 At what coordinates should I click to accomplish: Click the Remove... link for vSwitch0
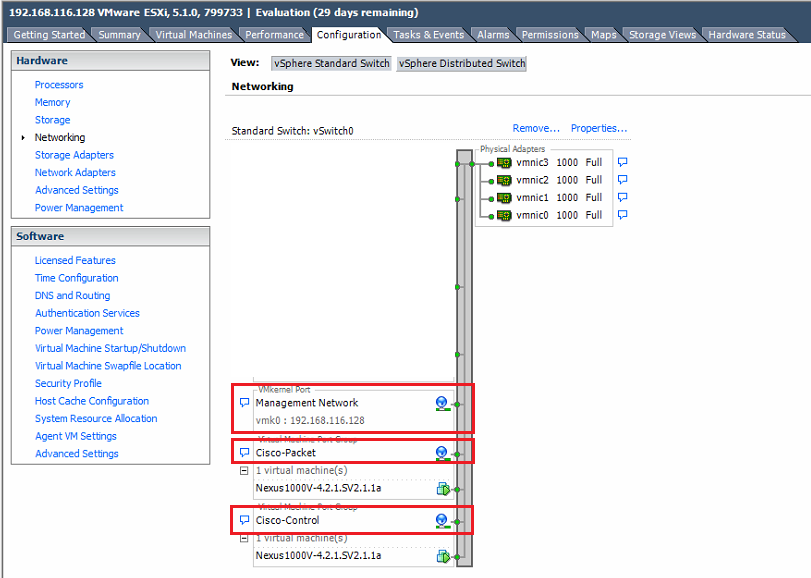(x=536, y=128)
